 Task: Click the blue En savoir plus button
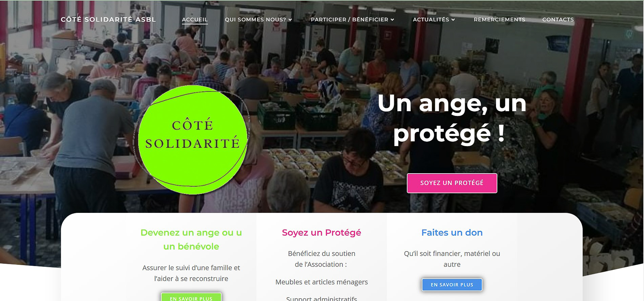click(452, 285)
